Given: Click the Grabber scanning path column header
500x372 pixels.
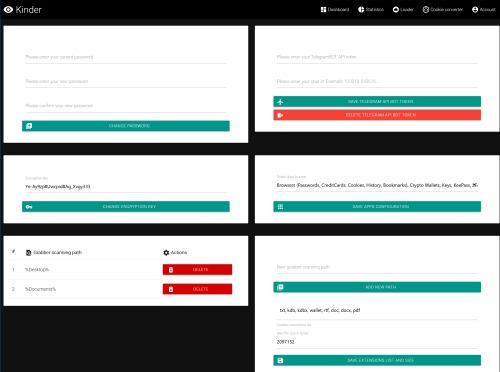Looking at the screenshot, I should coord(57,253).
